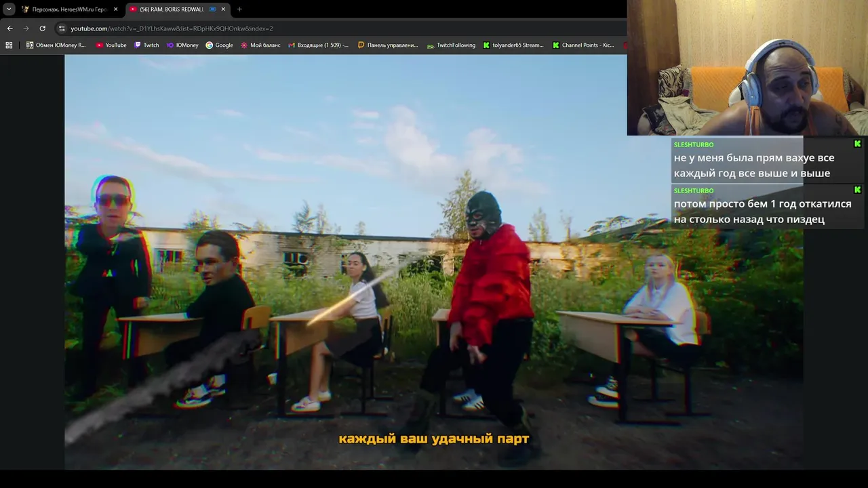Reload the current YouTube page
The image size is (868, 488).
[x=42, y=28]
